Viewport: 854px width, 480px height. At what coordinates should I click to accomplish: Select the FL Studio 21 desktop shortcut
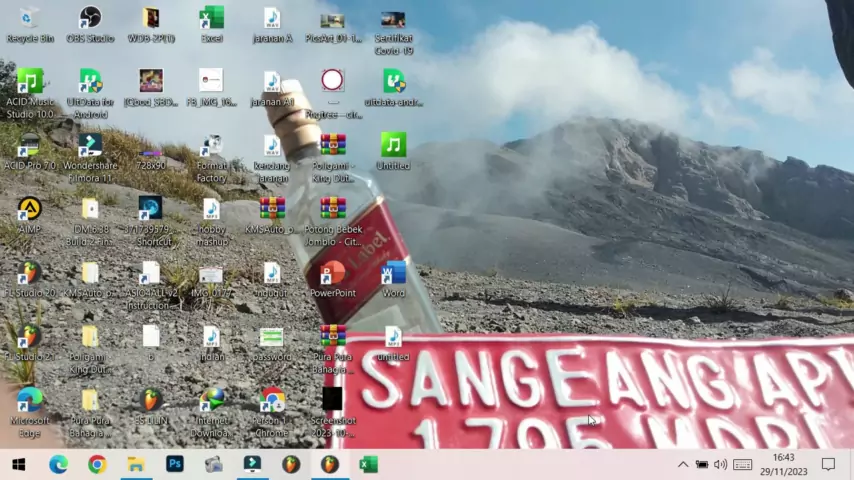[30, 336]
